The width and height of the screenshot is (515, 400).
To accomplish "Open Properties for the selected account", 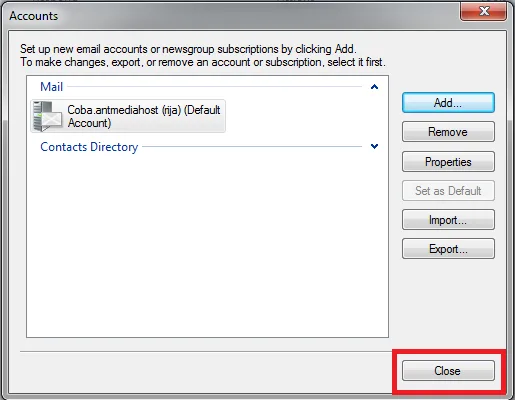I will pos(448,162).
